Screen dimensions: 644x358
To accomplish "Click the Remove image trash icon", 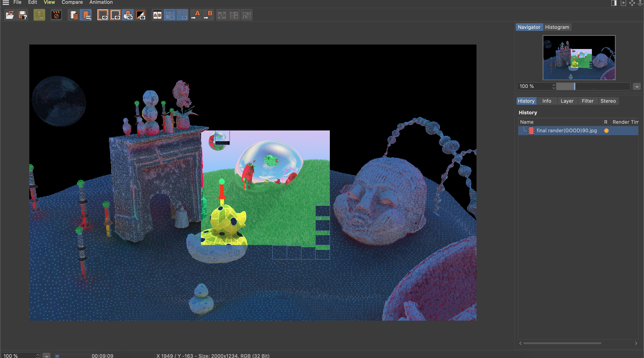I will pyautogui.click(x=74, y=15).
